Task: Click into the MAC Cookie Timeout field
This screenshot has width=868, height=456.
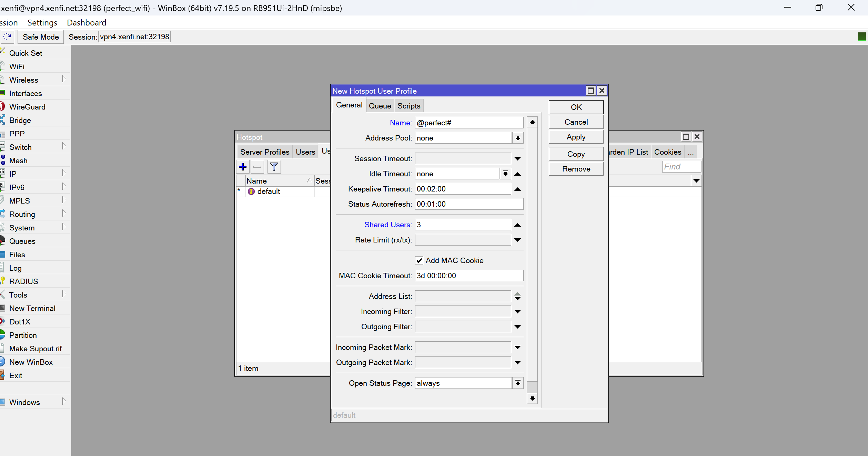Action: coord(469,276)
